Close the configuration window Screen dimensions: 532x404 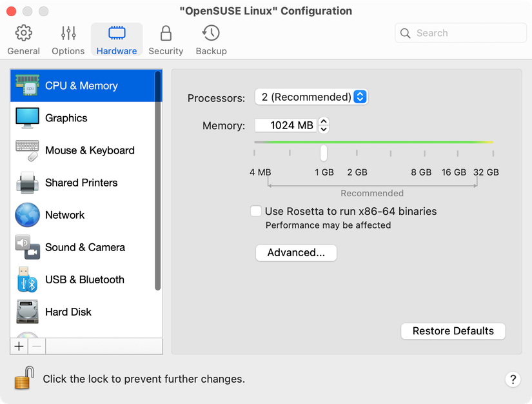tap(11, 11)
